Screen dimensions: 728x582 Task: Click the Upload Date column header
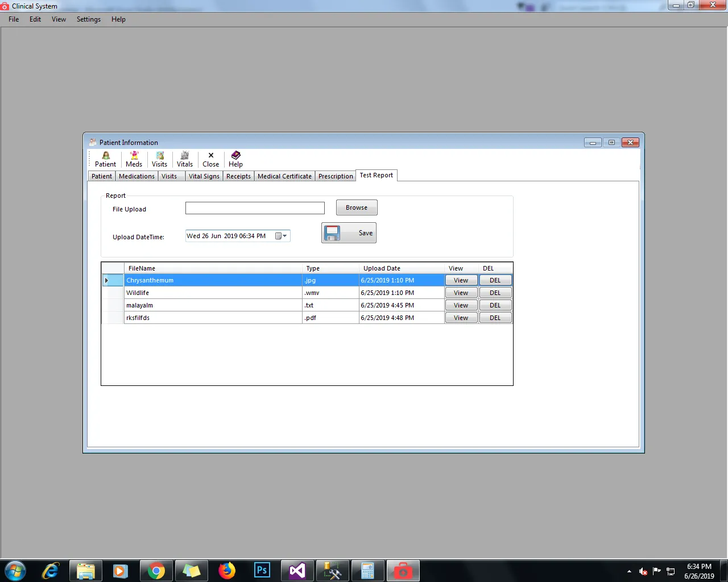point(402,268)
